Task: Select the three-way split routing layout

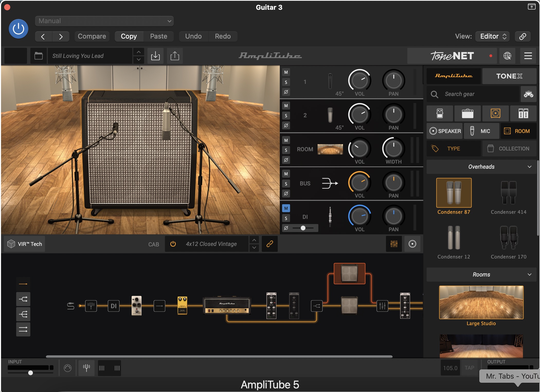Action: pos(23,314)
